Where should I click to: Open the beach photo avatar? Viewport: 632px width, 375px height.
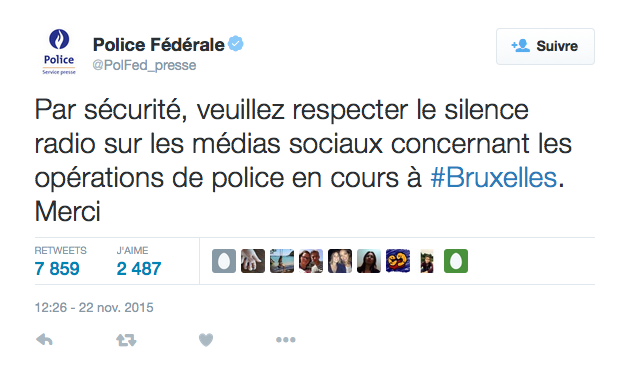[282, 261]
